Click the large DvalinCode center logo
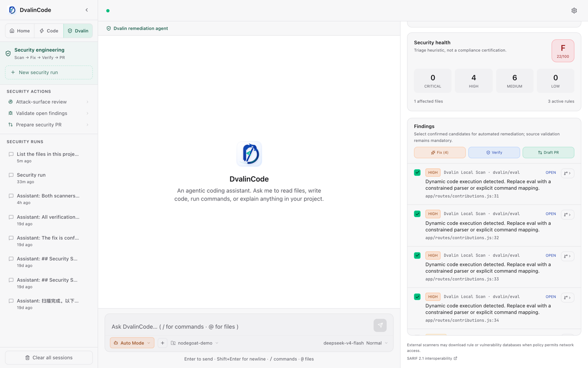 (249, 154)
